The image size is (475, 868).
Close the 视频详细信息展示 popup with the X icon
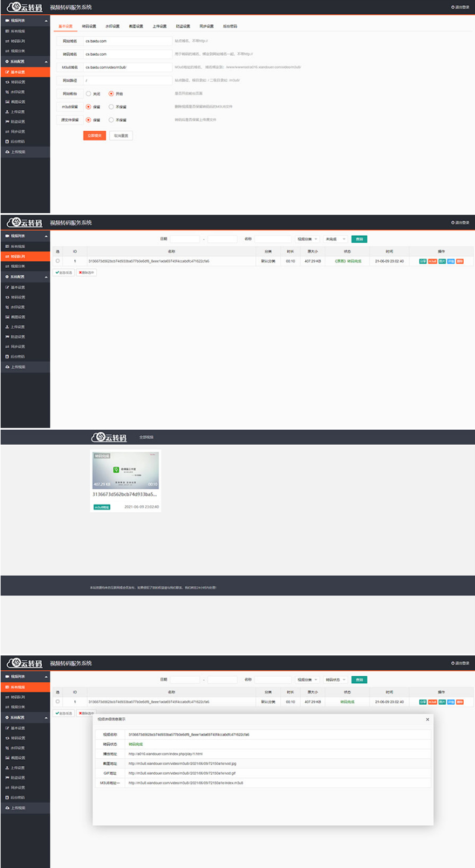click(x=427, y=719)
